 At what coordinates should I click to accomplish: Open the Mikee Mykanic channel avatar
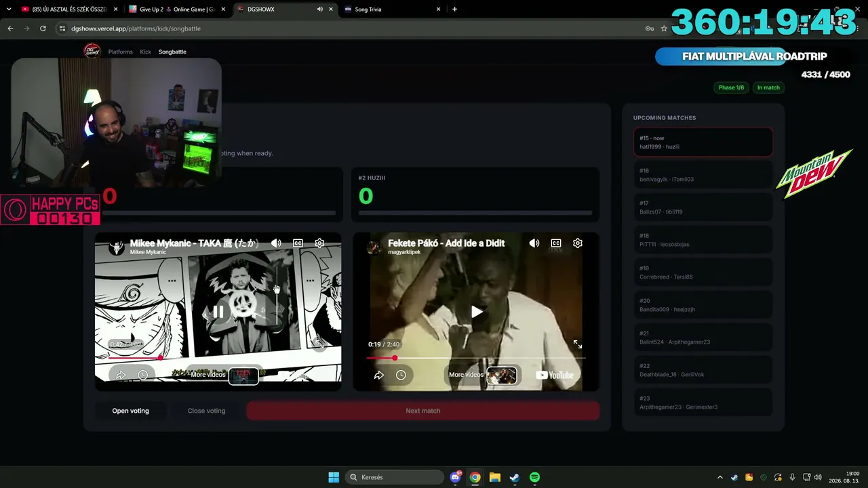[x=117, y=247]
